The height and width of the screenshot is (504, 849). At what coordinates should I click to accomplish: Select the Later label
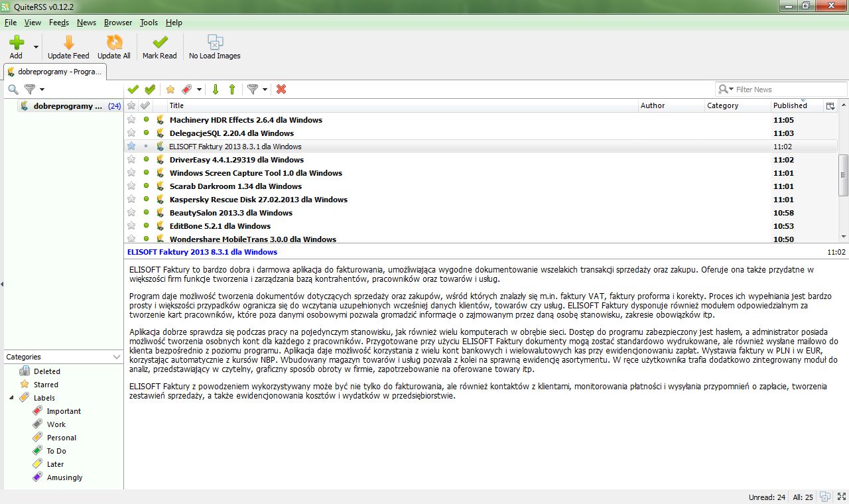point(55,464)
